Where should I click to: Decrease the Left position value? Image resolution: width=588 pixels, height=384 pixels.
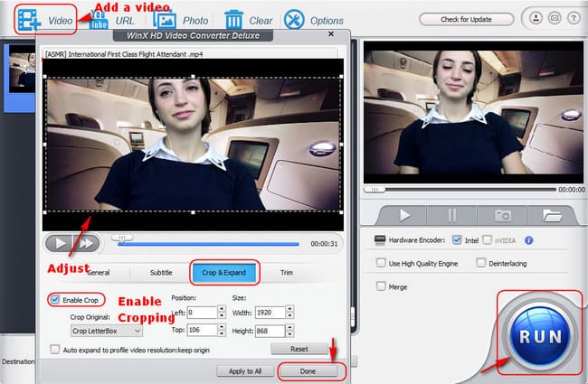(222, 315)
